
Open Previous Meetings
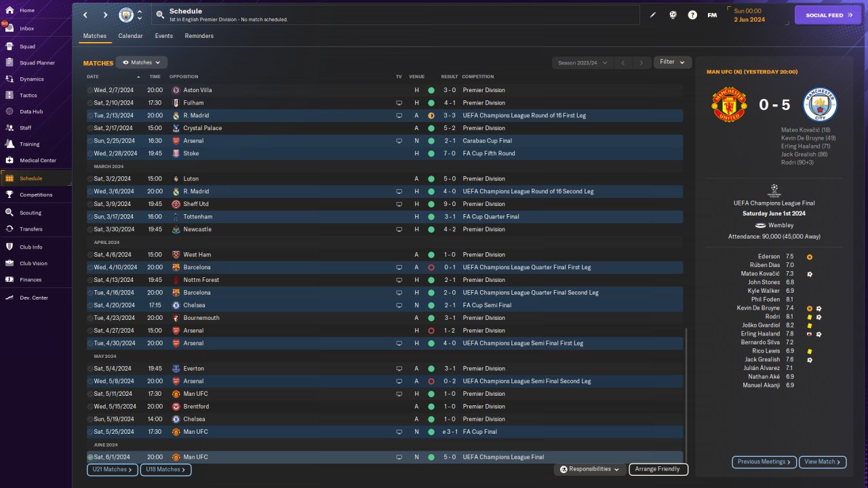[764, 462]
